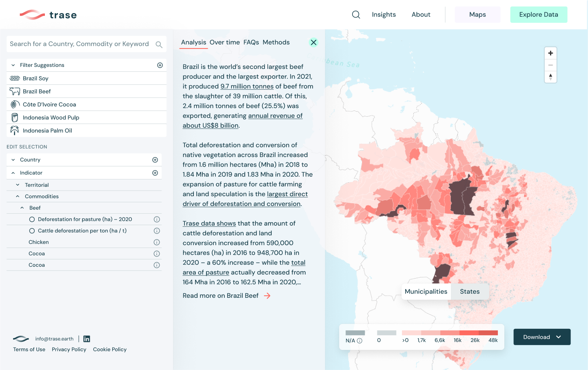Show info for Cattle deforestation per ton
Screen dimensions: 588x370
coord(157,231)
